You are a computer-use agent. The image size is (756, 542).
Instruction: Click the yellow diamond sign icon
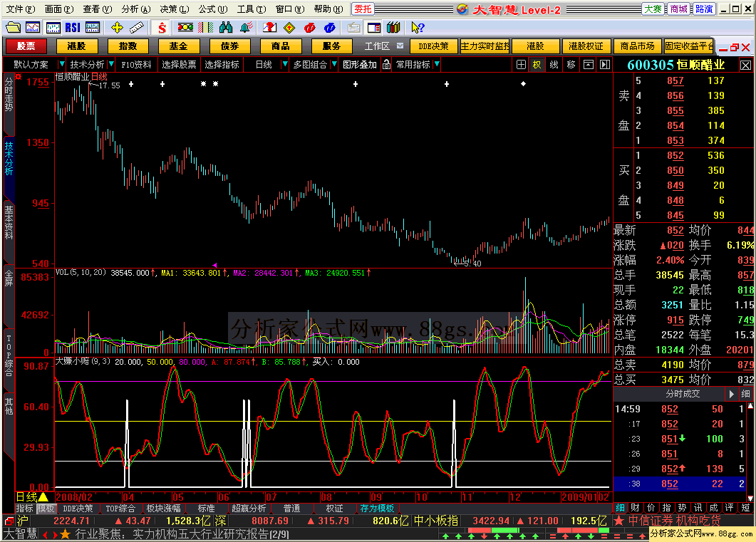tap(289, 28)
